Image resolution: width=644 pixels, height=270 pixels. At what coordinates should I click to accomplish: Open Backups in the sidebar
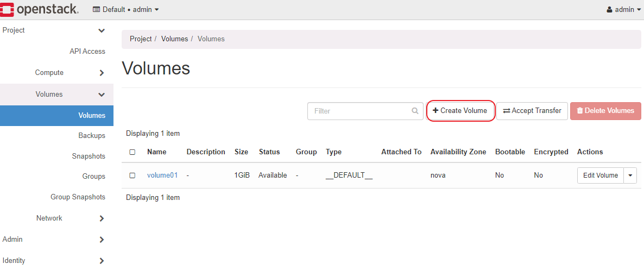91,135
